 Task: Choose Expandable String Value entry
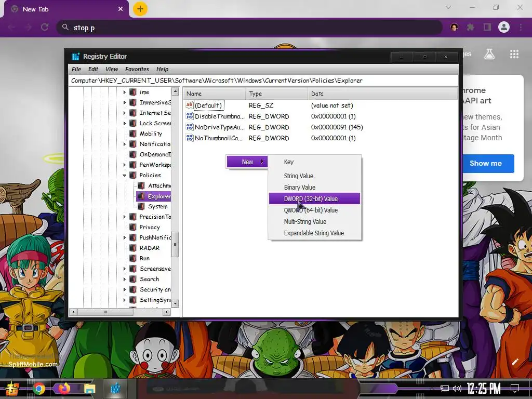pyautogui.click(x=314, y=233)
